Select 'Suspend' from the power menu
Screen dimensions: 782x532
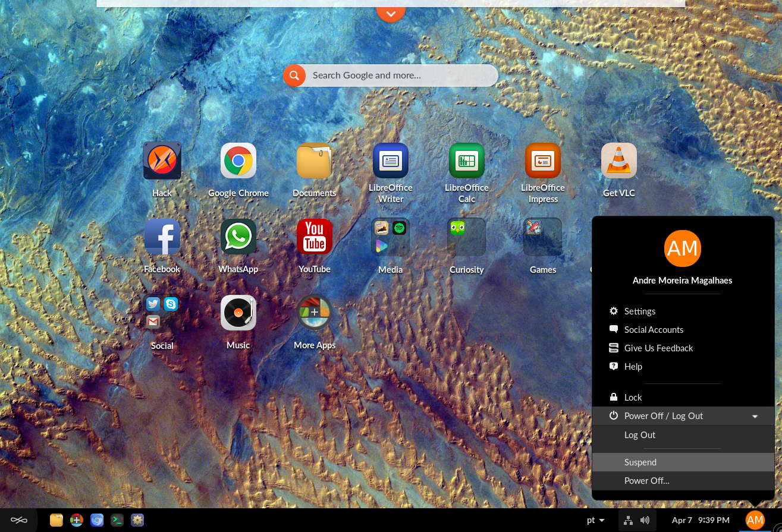point(640,462)
